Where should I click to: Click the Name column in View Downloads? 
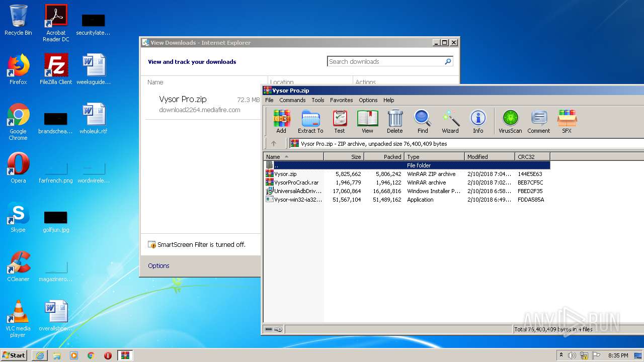(x=155, y=82)
